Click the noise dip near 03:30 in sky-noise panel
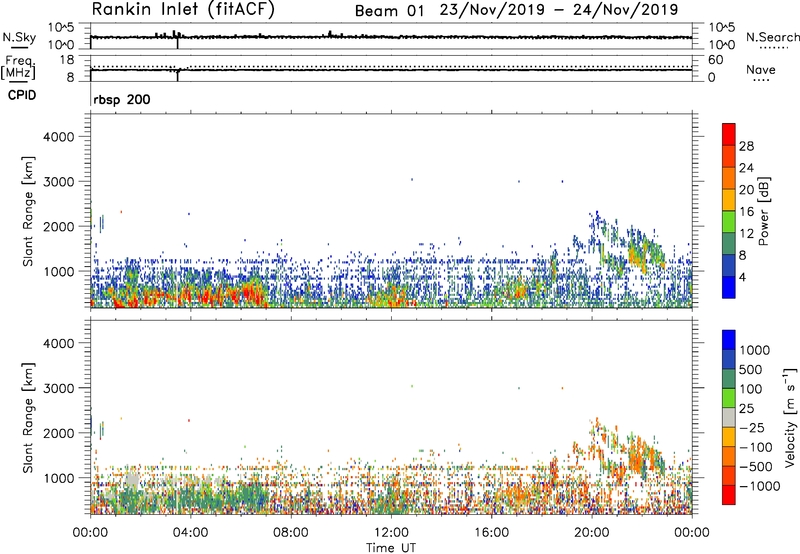Screen dimensions: 800x554 [x=178, y=43]
